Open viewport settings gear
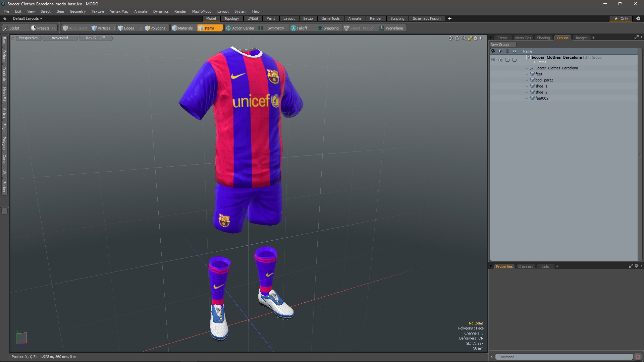Image resolution: width=644 pixels, height=362 pixels. pos(476,38)
